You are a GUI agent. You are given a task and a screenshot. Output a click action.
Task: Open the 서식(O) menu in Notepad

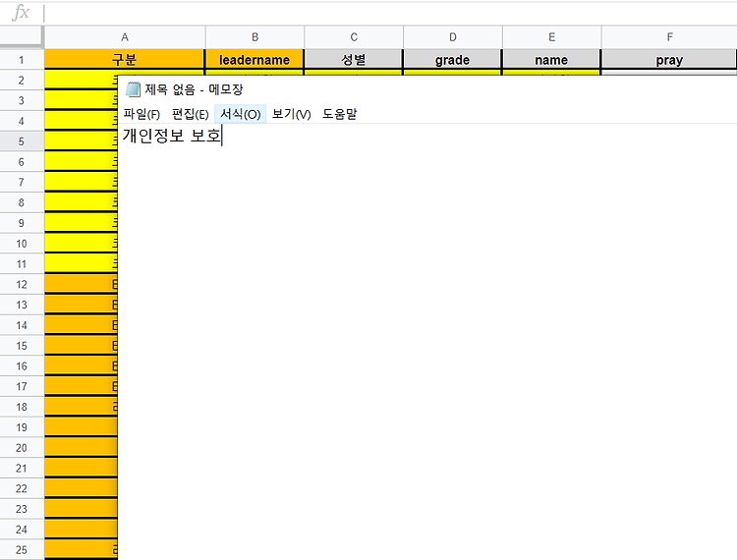240,114
